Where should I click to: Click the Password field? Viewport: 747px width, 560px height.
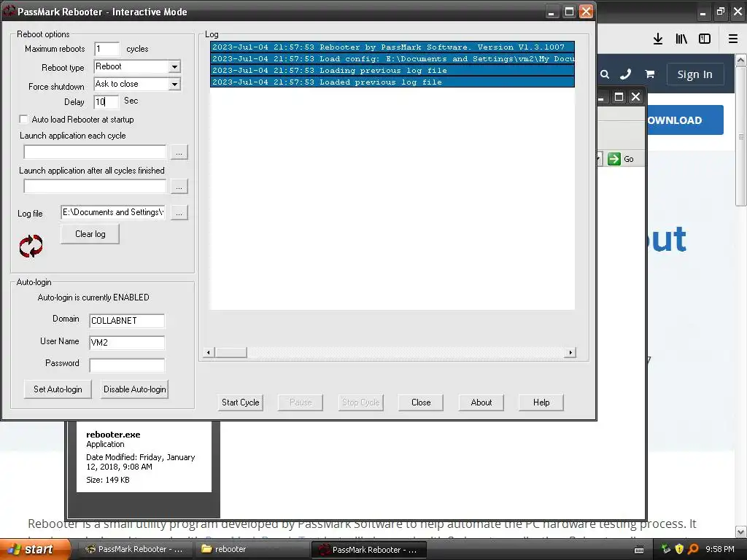pyautogui.click(x=127, y=365)
